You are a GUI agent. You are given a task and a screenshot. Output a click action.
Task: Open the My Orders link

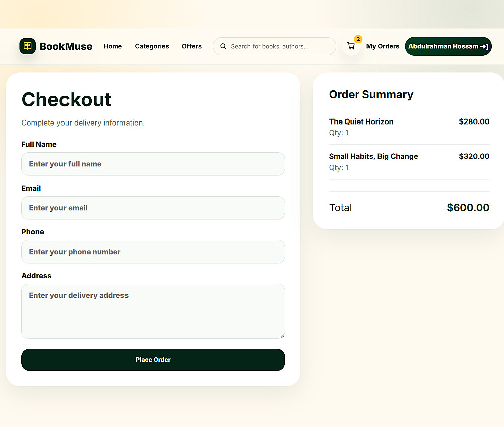(x=383, y=46)
